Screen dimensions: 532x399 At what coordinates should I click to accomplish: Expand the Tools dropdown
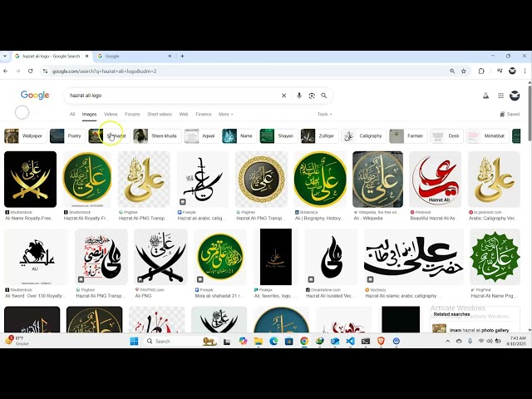[x=324, y=115]
